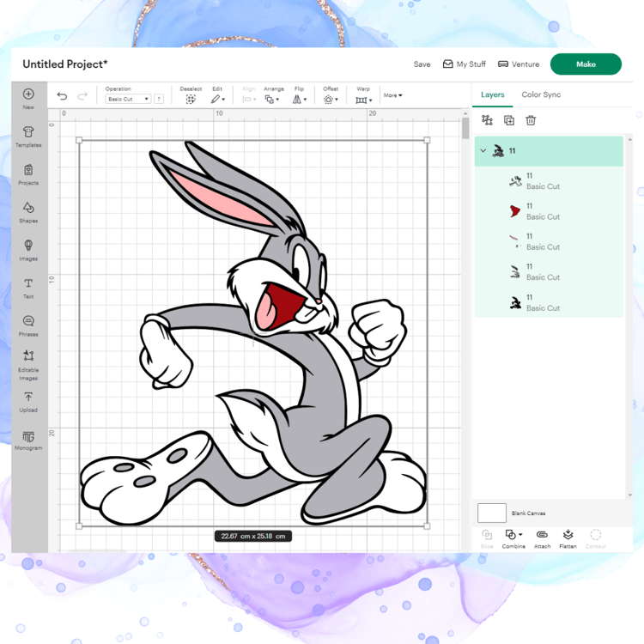
Task: Click the canvas vertical scrollbar
Action: tap(465, 128)
